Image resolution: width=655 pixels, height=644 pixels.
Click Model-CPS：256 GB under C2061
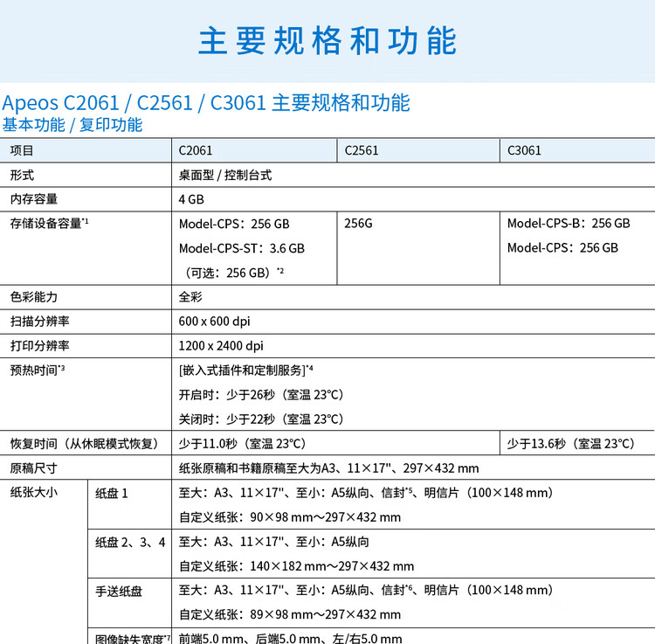pyautogui.click(x=234, y=224)
